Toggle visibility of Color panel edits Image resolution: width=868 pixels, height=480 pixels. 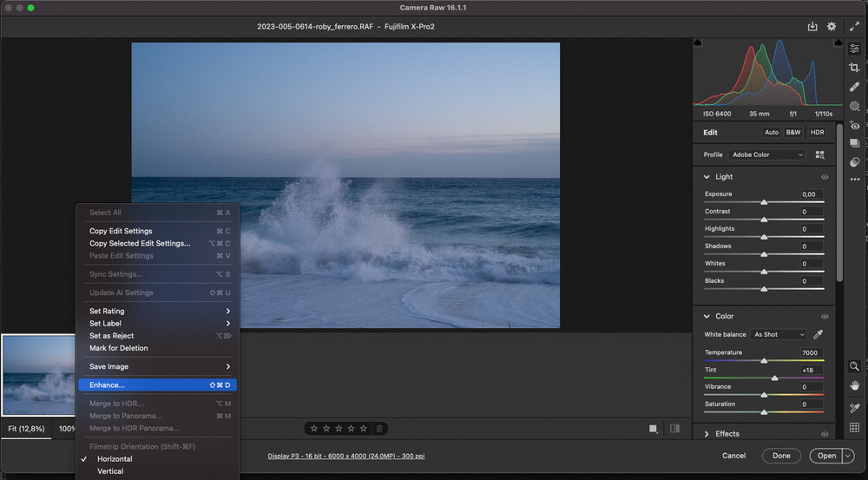point(825,317)
